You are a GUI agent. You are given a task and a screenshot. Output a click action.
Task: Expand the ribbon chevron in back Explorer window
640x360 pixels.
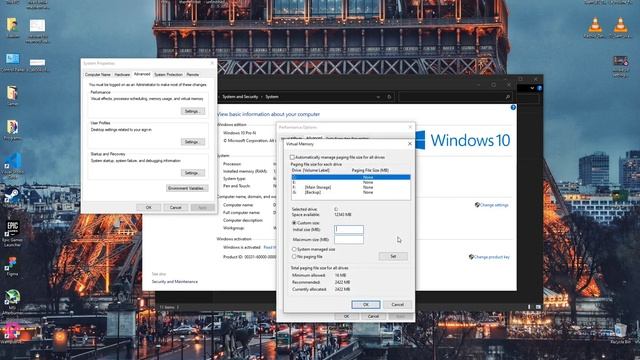point(532,88)
